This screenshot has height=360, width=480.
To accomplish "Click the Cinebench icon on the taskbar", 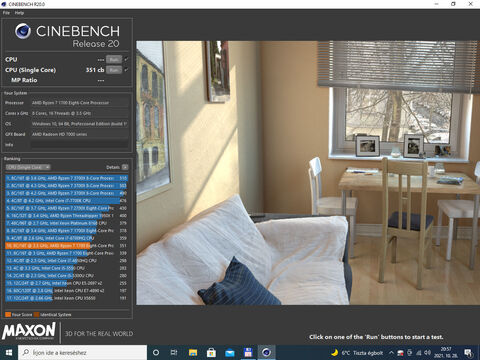I will tap(266, 352).
